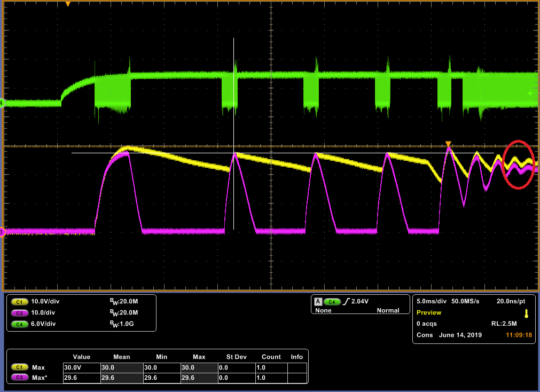The height and width of the screenshot is (392, 540).
Task: Click the trigger coupling label None
Action: [323, 310]
